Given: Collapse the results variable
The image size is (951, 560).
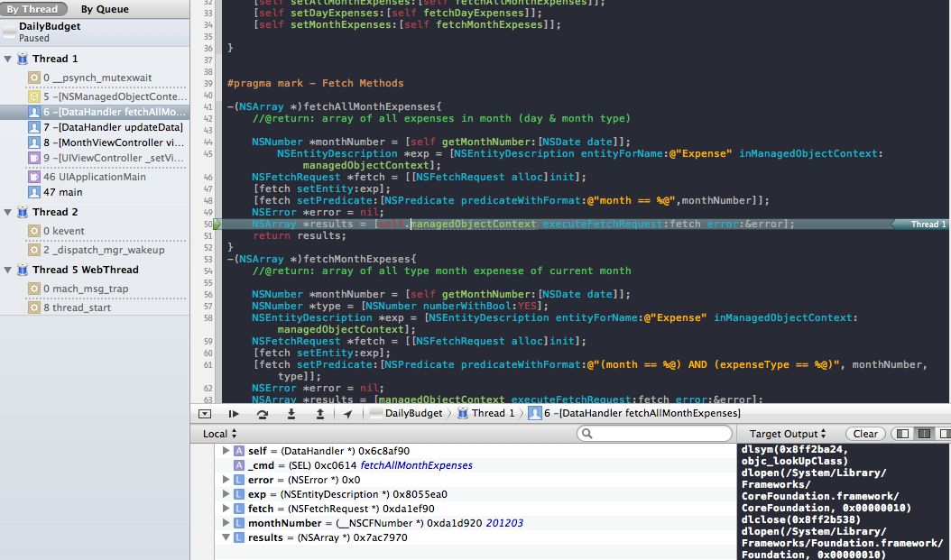Looking at the screenshot, I should click(226, 537).
